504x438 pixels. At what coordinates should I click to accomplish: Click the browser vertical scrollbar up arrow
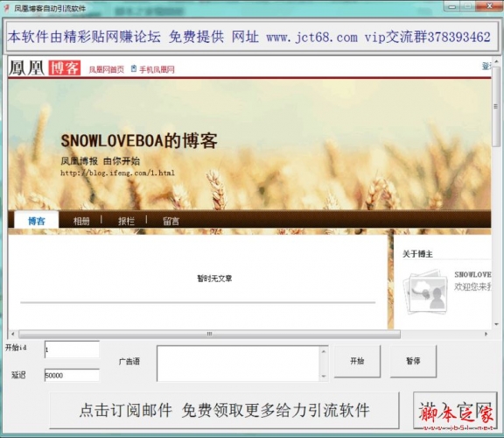pyautogui.click(x=496, y=61)
